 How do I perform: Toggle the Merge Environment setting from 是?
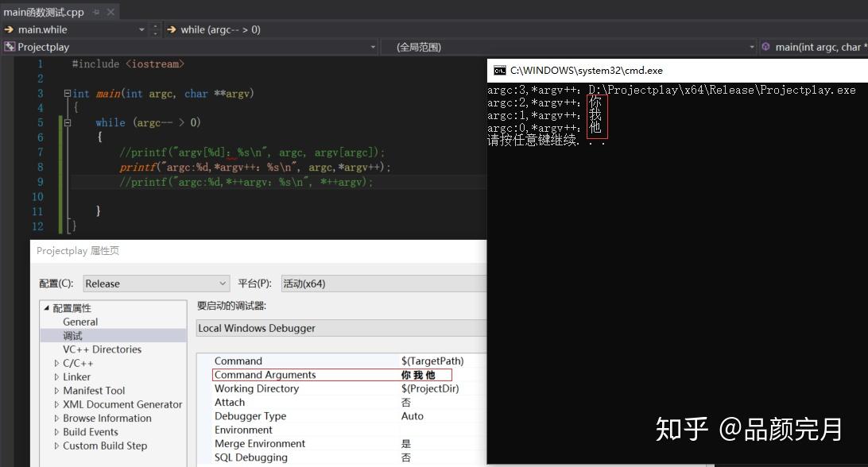[x=406, y=443]
